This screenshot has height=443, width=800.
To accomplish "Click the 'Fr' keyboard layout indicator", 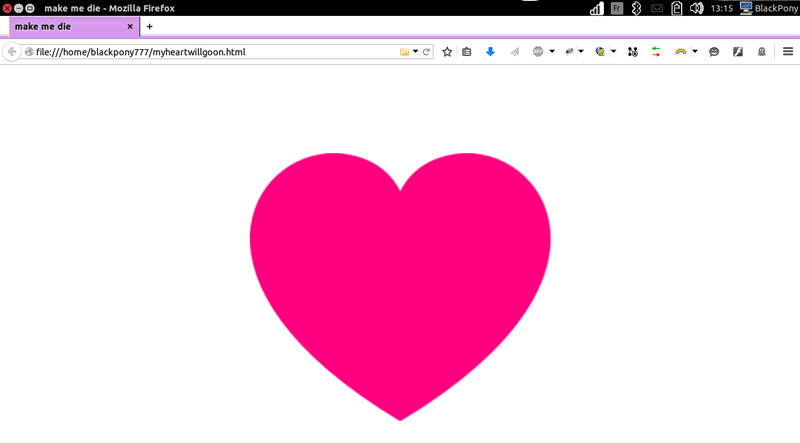I will pyautogui.click(x=617, y=8).
